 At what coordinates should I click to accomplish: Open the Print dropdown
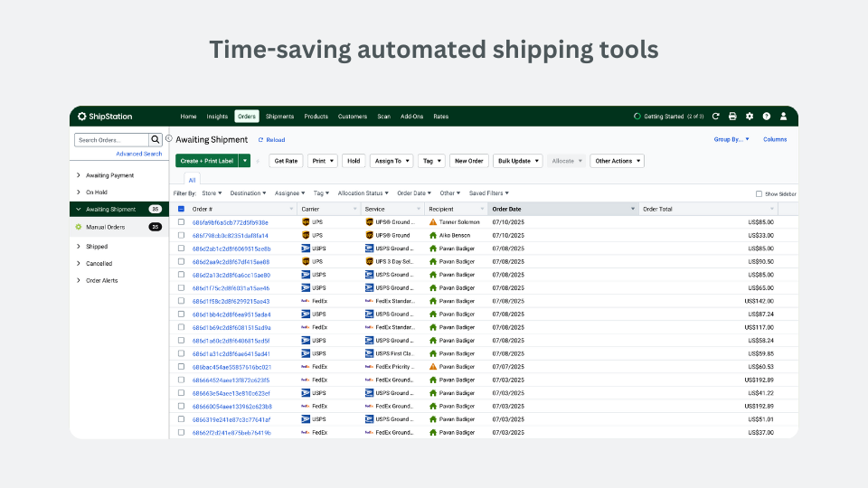point(323,161)
